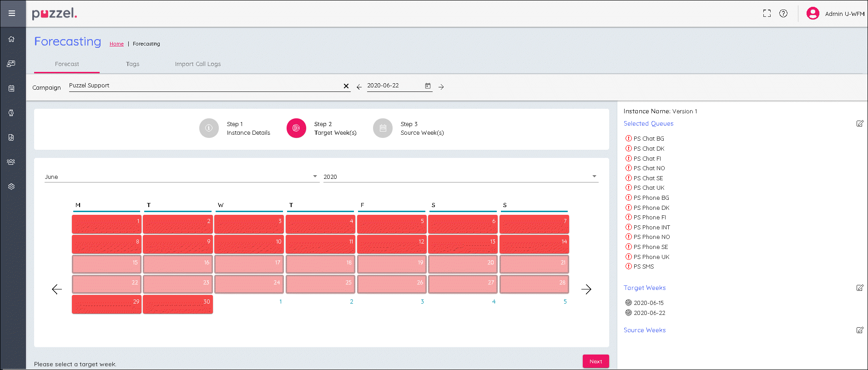Open the calendar date picker icon
This screenshot has width=868, height=370.
pos(428,86)
